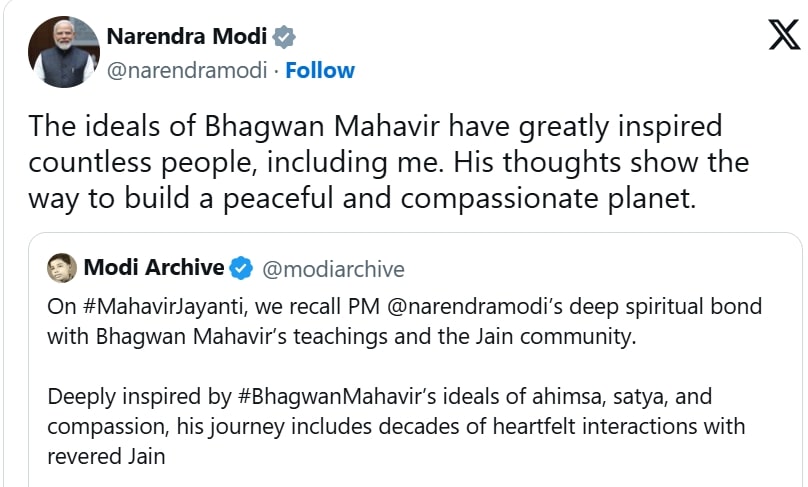
Task: Click Narendra Modi's blue verified badge
Action: click(285, 39)
